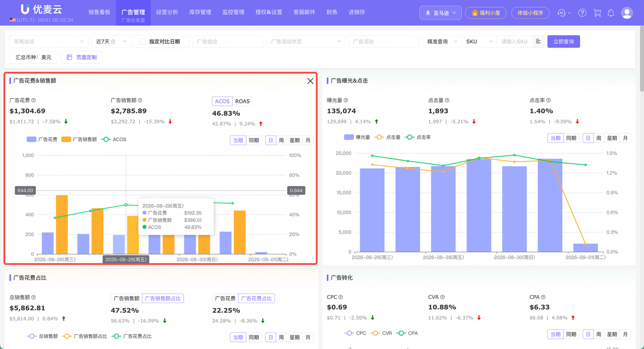Click the 2026-08-26 广告销售额 orange bar

(62, 225)
